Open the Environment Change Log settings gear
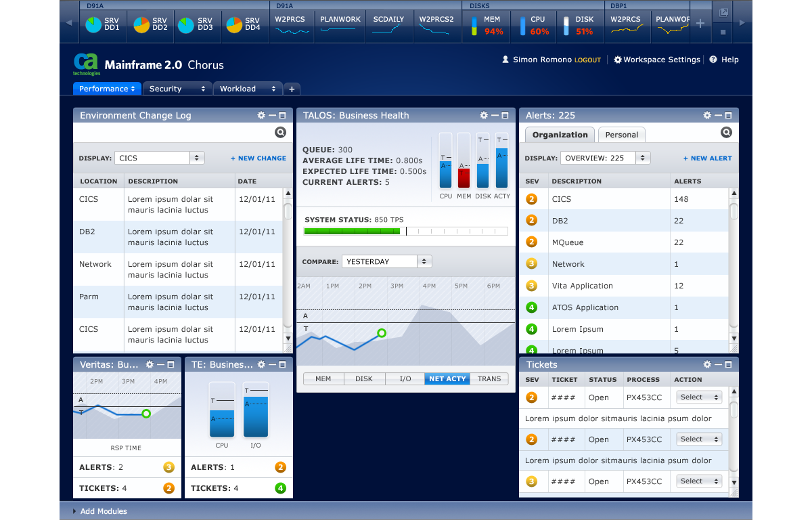812x520 pixels. tap(261, 116)
